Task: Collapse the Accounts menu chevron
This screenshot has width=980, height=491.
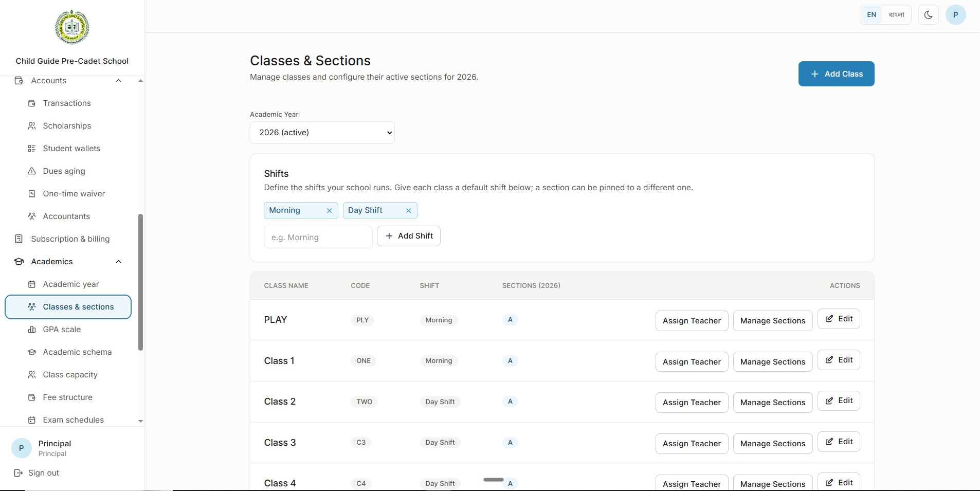Action: coord(119,81)
